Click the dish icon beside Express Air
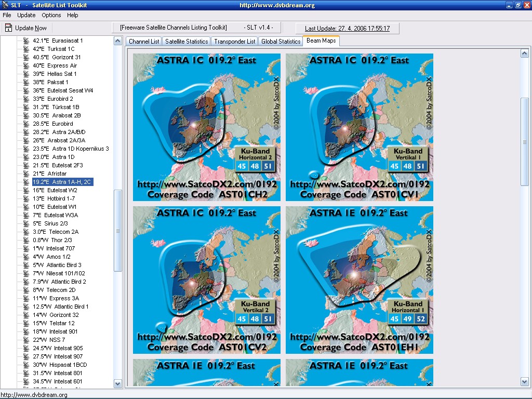The width and height of the screenshot is (532, 399). tap(26, 65)
